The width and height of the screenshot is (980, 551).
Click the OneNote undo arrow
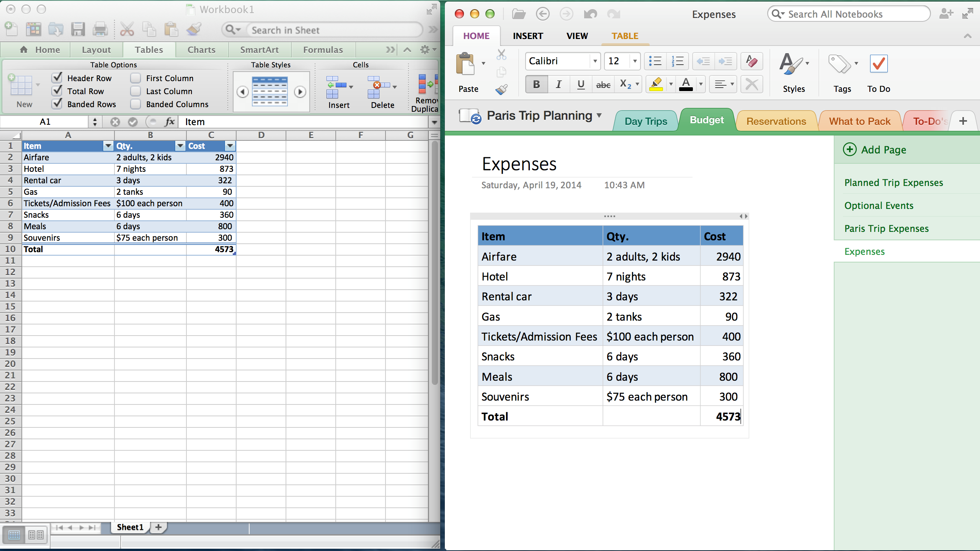click(590, 15)
